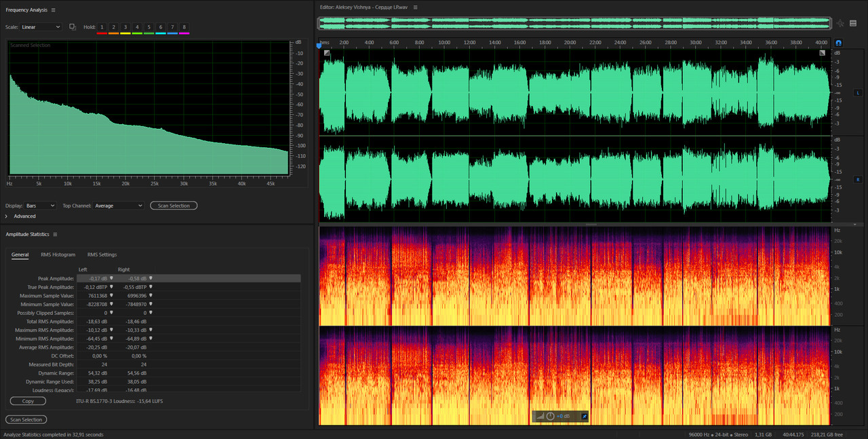Screen dimensions: 868x439
Task: Toggle Hold 6 cyan snapshot
Action: (161, 27)
